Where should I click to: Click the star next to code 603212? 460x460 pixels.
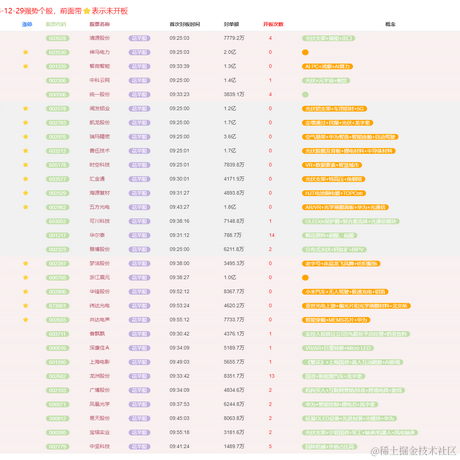click(26, 151)
